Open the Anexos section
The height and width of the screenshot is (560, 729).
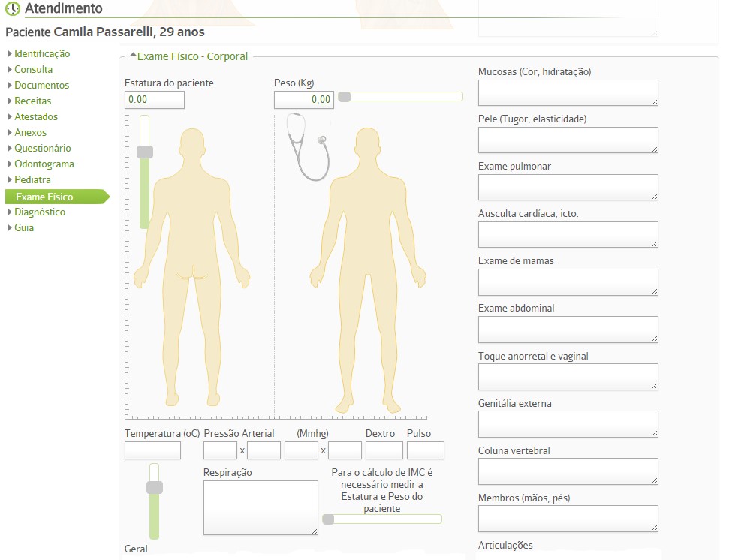point(30,132)
